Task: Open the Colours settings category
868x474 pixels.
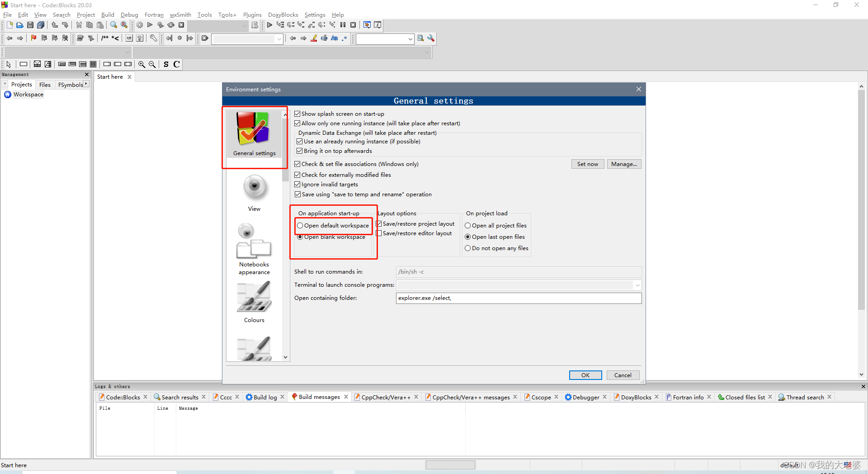Action: pos(254,301)
